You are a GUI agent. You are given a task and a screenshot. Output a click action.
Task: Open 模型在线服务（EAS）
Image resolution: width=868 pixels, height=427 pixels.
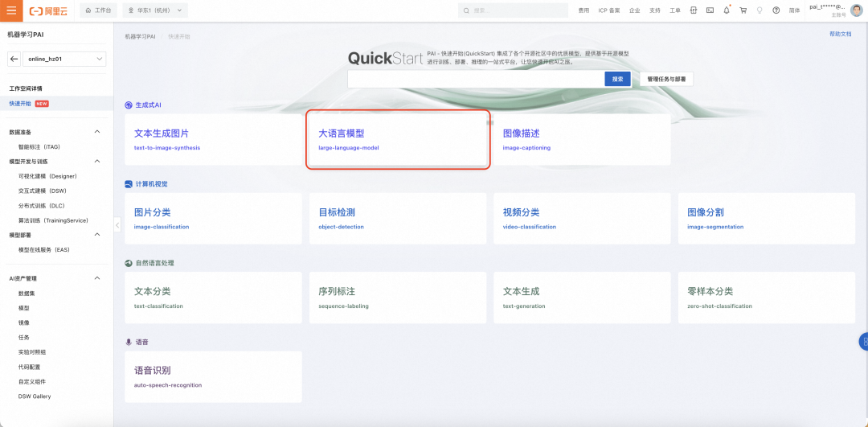point(44,250)
